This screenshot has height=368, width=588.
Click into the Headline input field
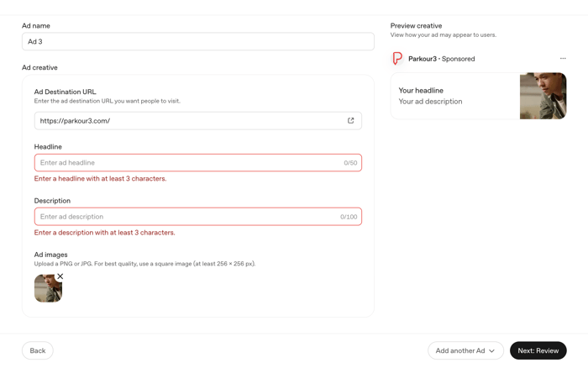198,162
